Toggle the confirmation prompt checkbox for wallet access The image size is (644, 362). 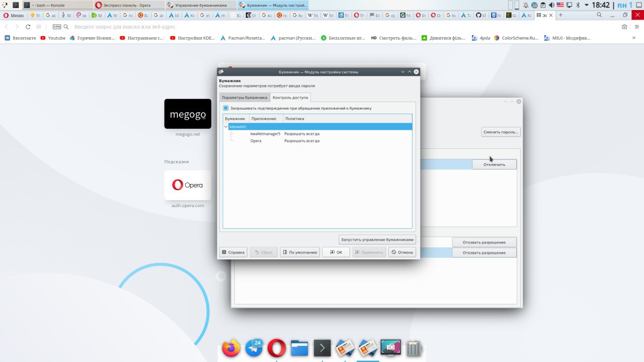(226, 108)
